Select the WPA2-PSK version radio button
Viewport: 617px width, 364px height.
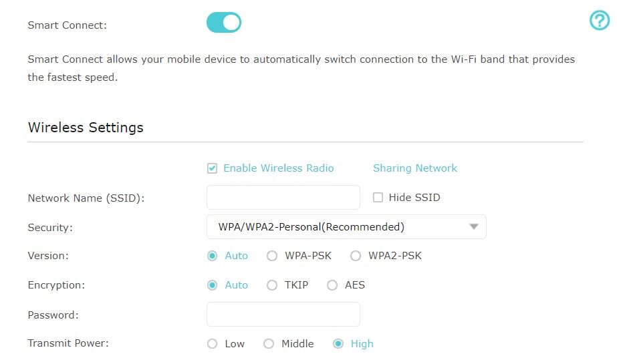(356, 256)
